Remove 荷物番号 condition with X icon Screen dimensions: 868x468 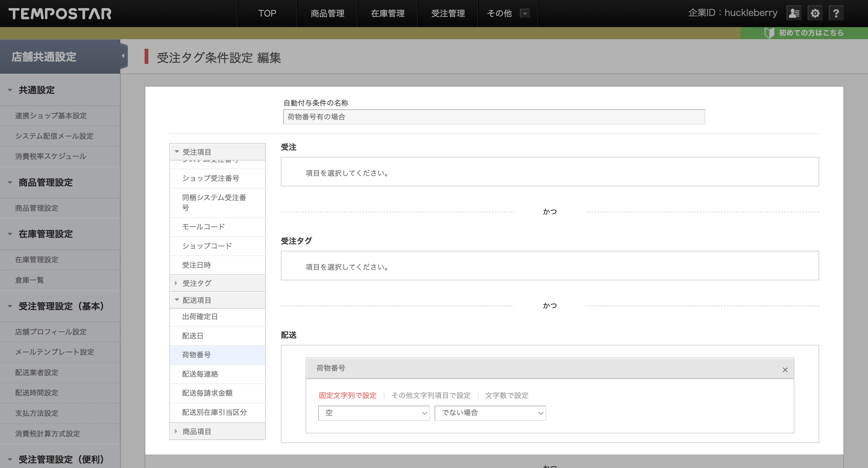(x=785, y=370)
